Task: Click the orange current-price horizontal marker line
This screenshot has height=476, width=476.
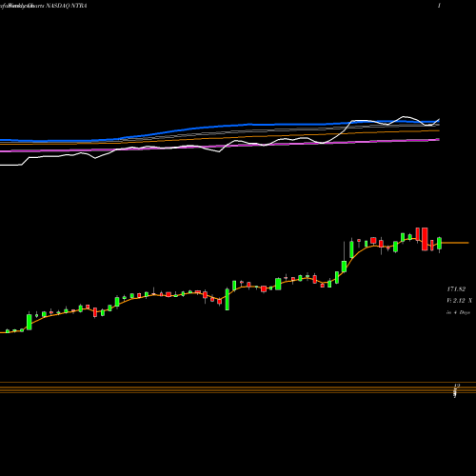Action: click(455, 243)
